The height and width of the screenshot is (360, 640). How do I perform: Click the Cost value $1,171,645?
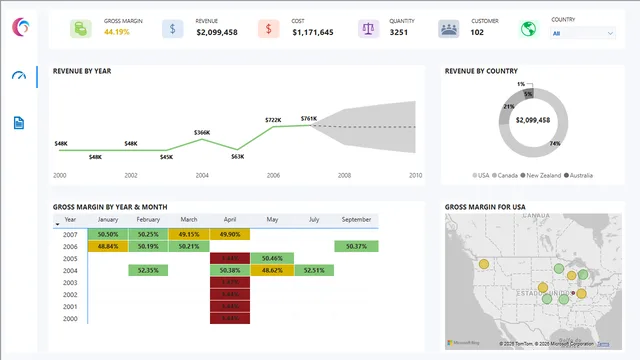click(313, 32)
